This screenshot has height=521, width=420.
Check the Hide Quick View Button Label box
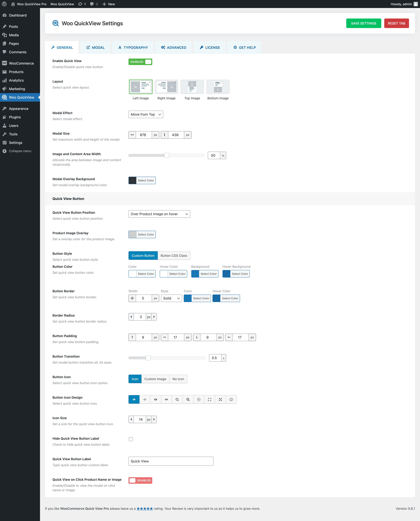click(131, 439)
